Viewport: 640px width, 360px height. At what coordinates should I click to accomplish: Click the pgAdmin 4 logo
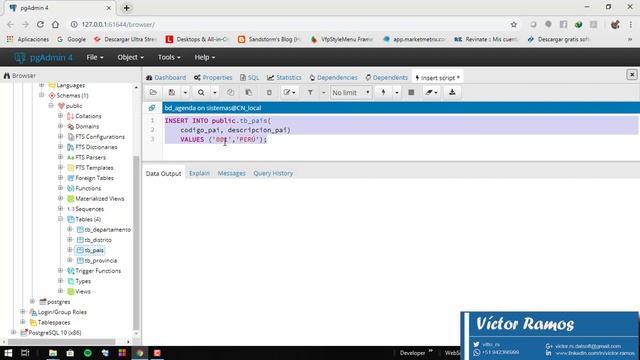pyautogui.click(x=43, y=58)
